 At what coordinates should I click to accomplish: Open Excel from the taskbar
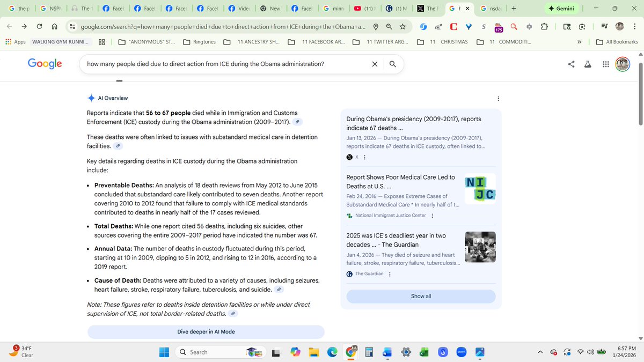point(424,352)
